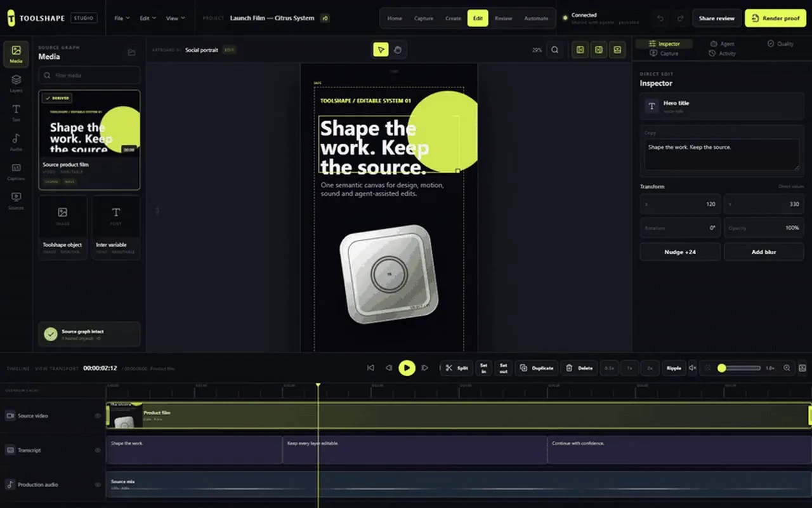Viewport: 812px width, 508px height.
Task: Select the Text tool in the sidebar
Action: [x=16, y=112]
